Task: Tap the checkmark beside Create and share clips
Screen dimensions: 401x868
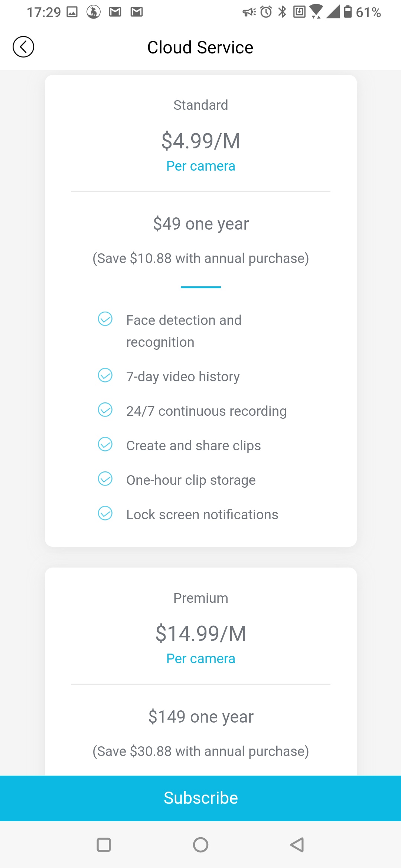Action: click(x=105, y=444)
